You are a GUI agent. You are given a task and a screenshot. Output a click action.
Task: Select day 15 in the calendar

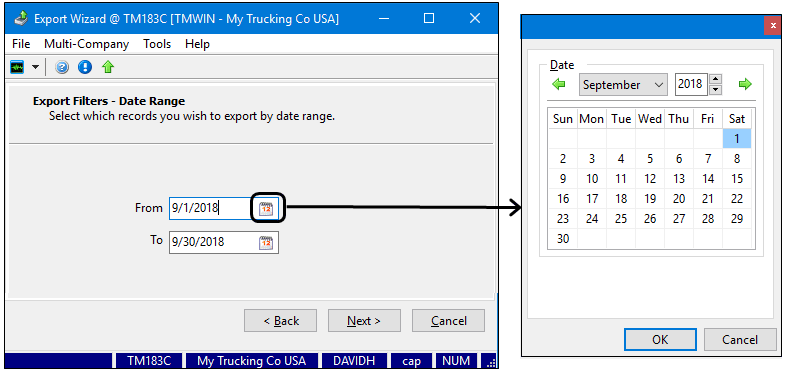(737, 179)
